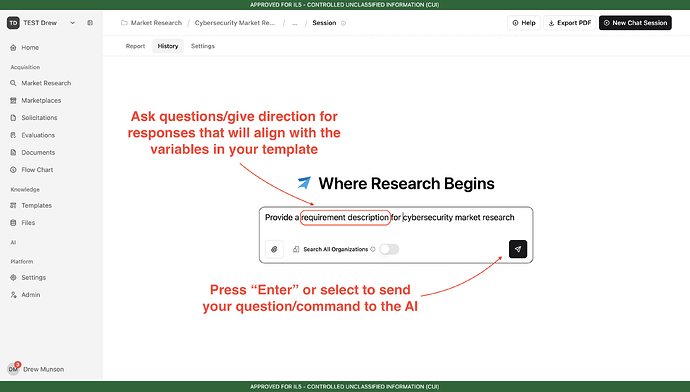Viewport: 690px width, 392px height.
Task: Collapse the sidebar panel icon
Action: (x=90, y=23)
